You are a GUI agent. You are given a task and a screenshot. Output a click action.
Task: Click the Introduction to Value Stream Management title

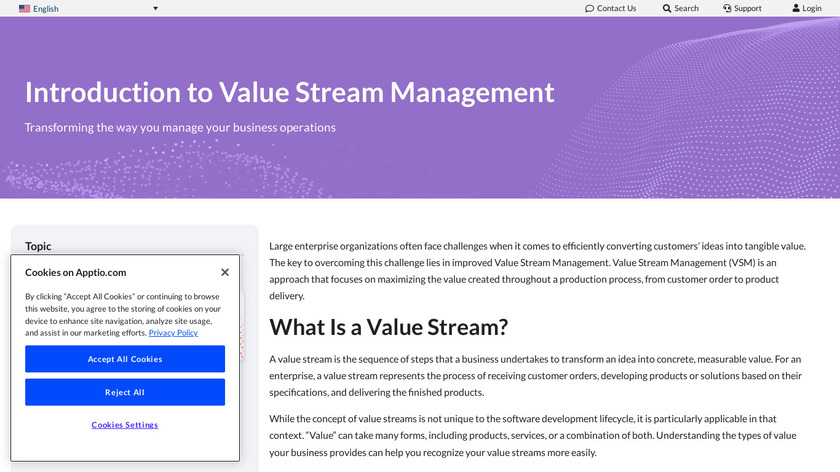tap(289, 92)
